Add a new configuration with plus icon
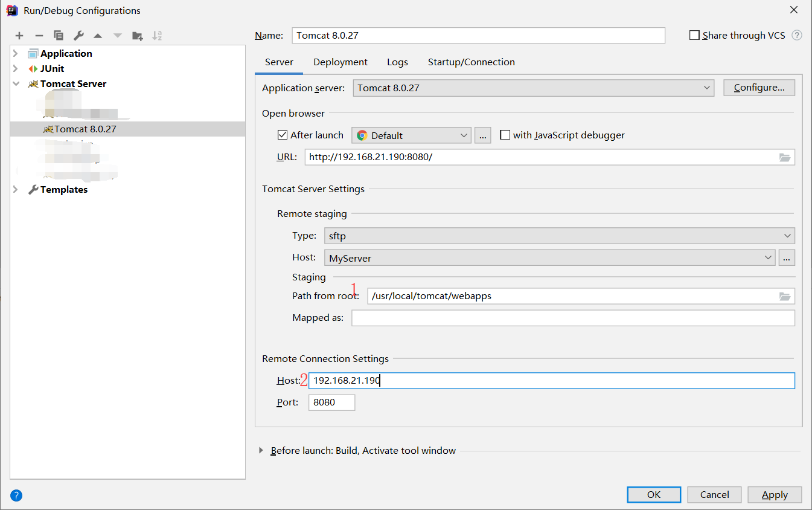Viewport: 812px width, 510px height. [x=19, y=36]
